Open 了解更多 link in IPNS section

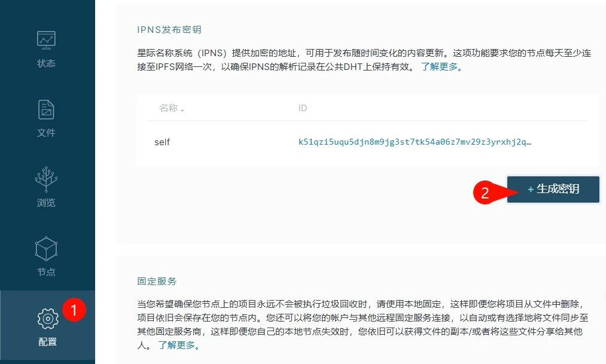[441, 67]
